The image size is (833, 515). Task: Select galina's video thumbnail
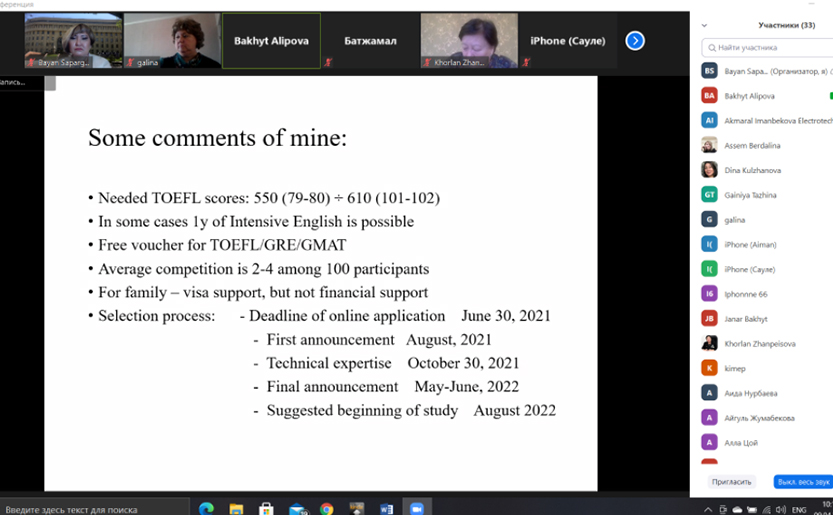coord(172,41)
